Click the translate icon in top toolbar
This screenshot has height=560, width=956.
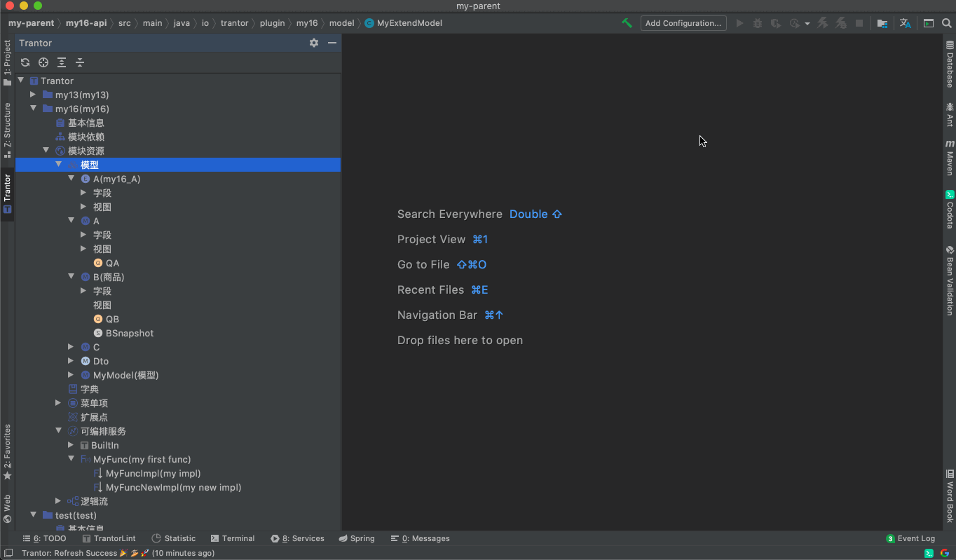[x=906, y=23]
